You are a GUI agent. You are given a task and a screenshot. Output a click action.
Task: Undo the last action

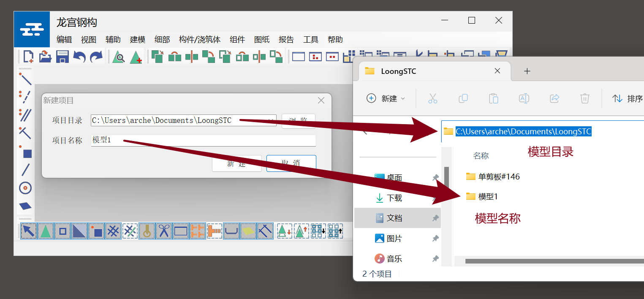click(x=79, y=57)
